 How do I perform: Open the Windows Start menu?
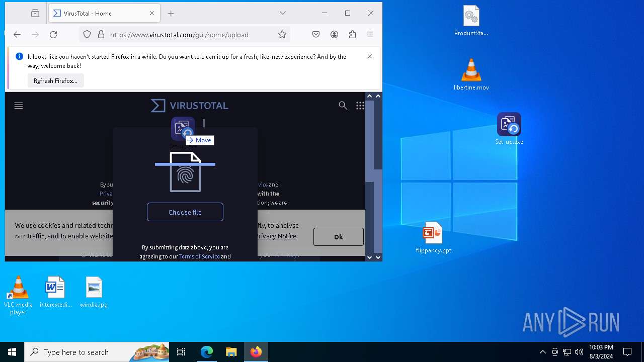(12, 352)
